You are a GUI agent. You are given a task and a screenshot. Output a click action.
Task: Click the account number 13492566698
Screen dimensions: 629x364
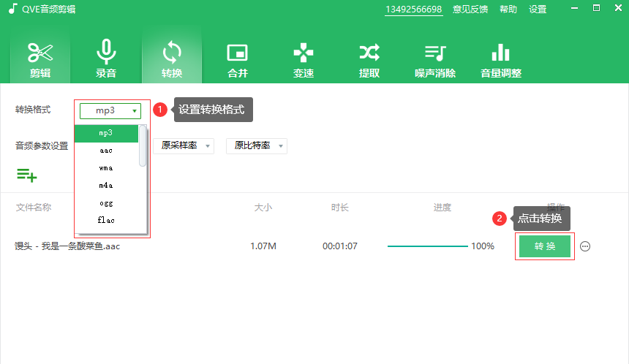point(413,10)
